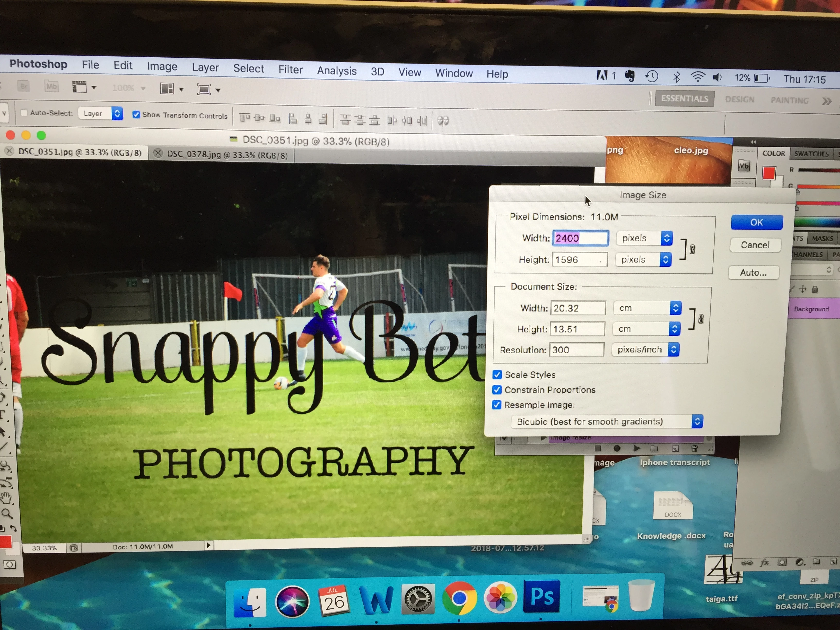840x630 pixels.
Task: Click the Arrange Documents icon
Action: click(x=167, y=89)
